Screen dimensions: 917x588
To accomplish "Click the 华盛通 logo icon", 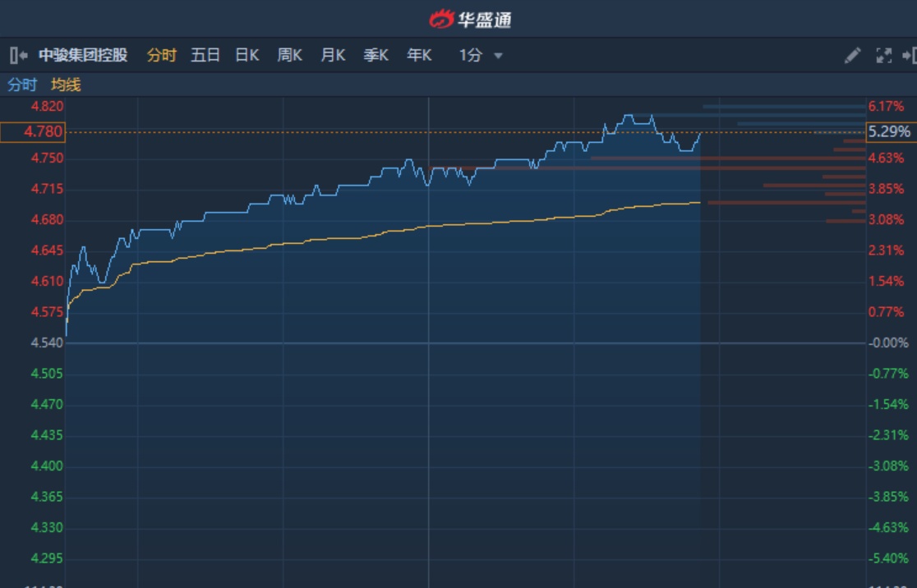I will (x=442, y=19).
